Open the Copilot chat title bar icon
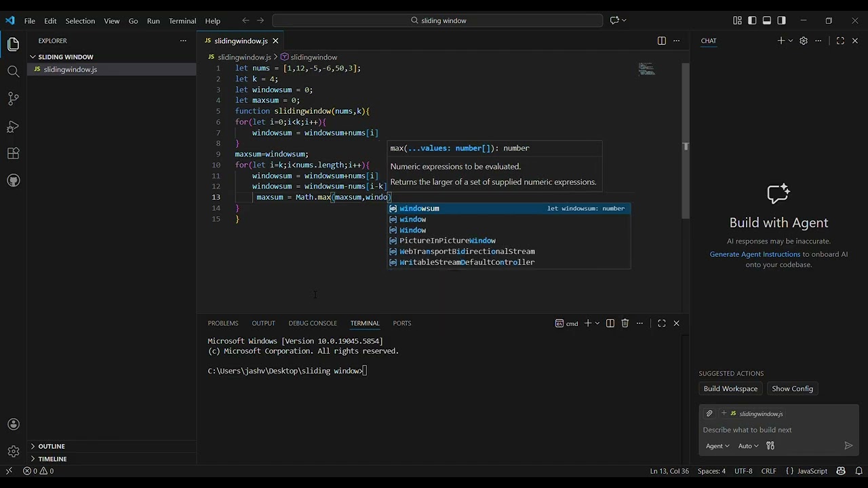Viewport: 868px width, 488px height. coord(614,20)
